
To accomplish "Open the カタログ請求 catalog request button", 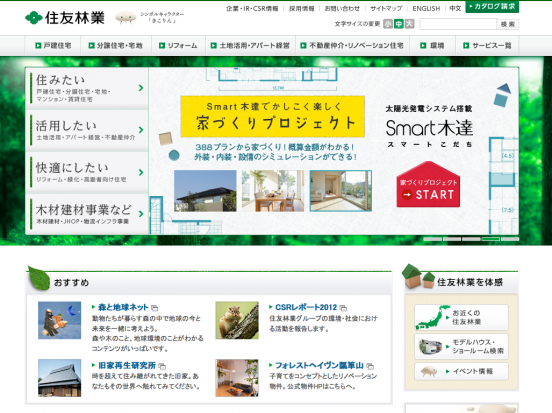I will coord(492,6).
